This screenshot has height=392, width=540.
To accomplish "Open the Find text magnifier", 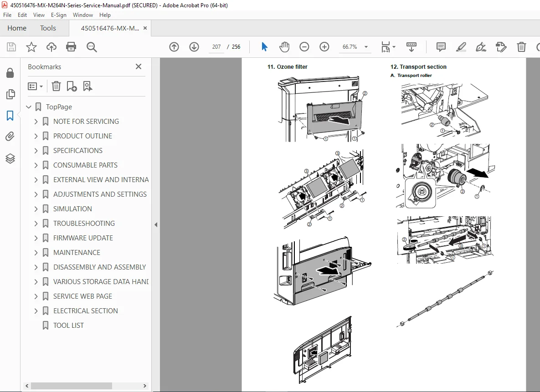I will click(x=92, y=47).
